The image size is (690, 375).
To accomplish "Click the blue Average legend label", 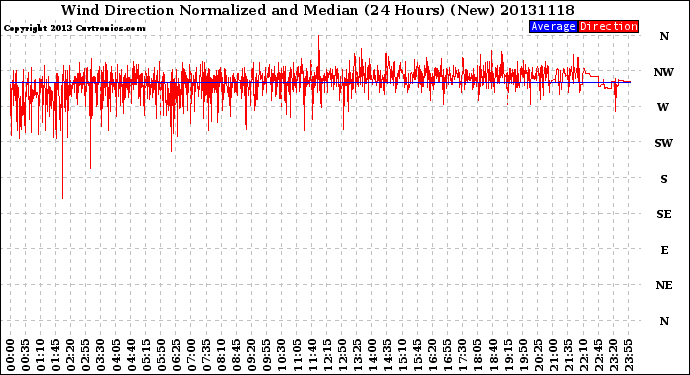I will coord(553,26).
